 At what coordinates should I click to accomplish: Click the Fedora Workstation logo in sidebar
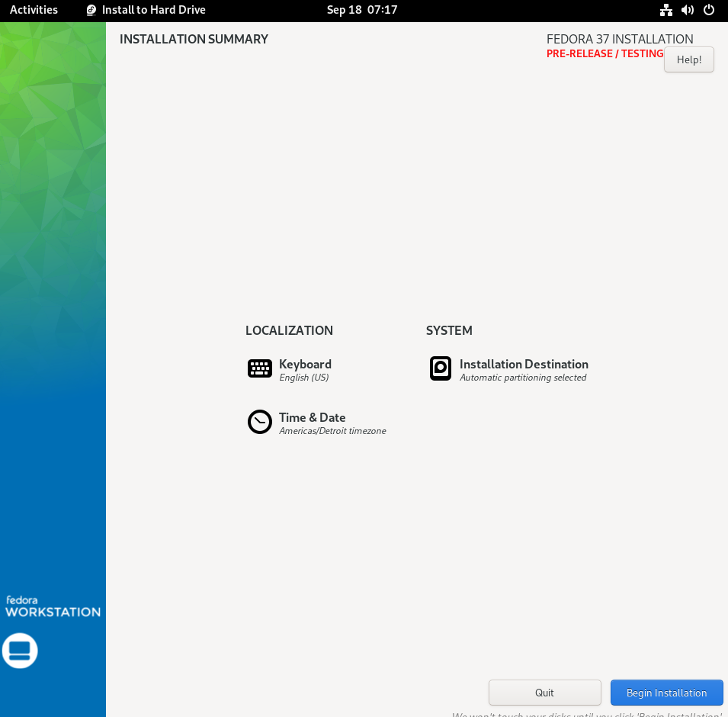click(x=52, y=605)
